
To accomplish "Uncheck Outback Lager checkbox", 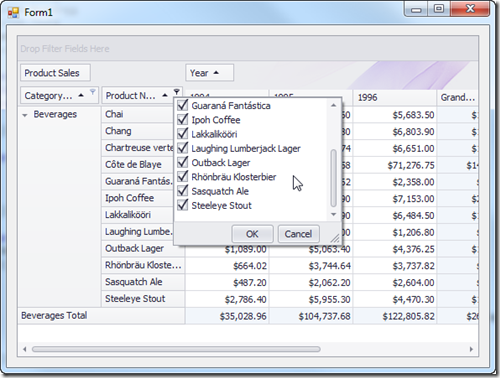I will (183, 162).
